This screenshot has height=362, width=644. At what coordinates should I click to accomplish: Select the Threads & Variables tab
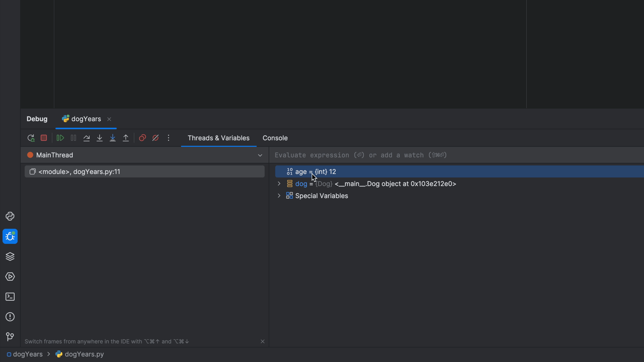click(x=218, y=138)
